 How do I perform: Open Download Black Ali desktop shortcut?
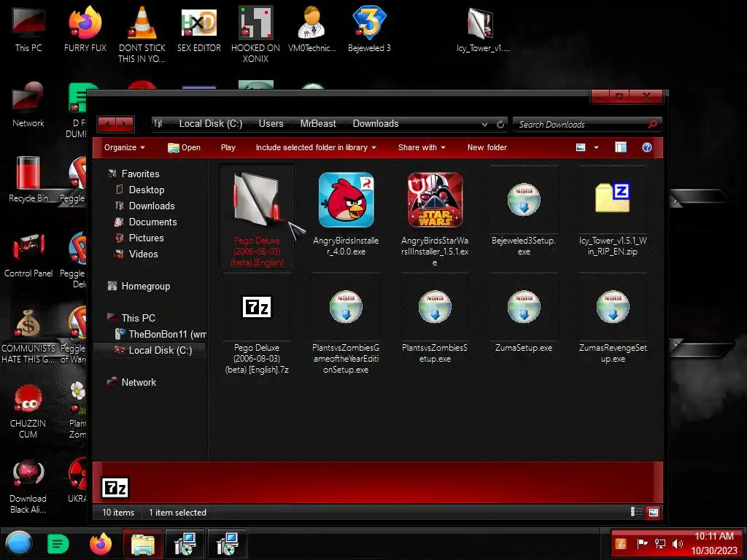pyautogui.click(x=28, y=486)
